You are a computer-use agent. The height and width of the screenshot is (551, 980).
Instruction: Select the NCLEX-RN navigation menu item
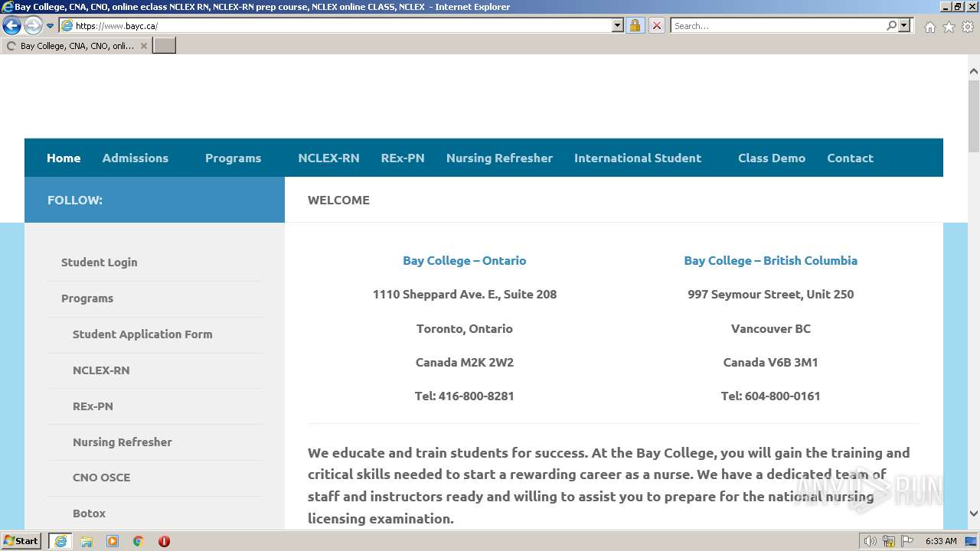pos(328,158)
